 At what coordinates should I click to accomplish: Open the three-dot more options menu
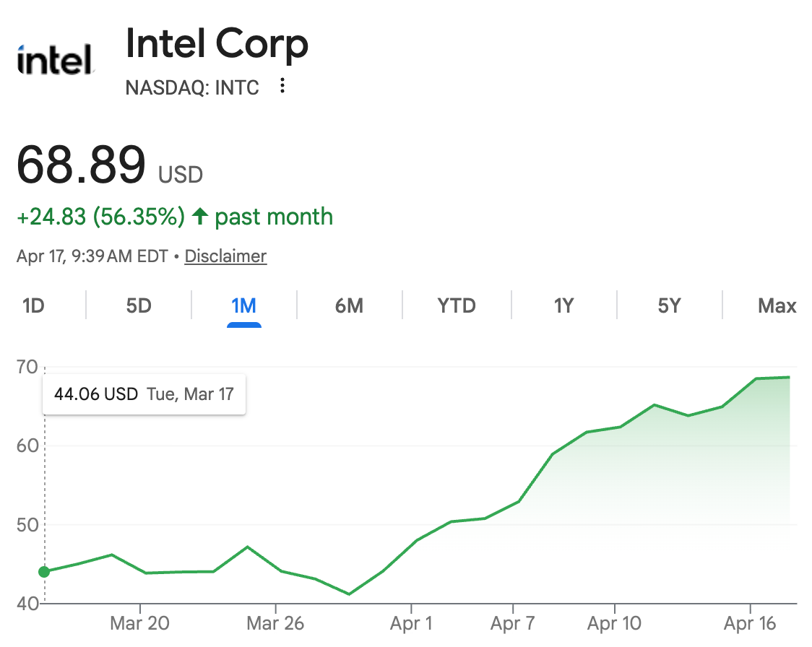click(282, 87)
